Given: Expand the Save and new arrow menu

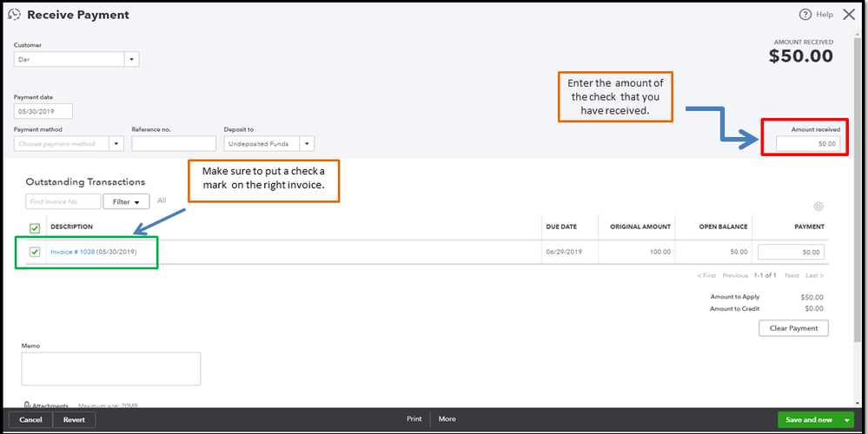Looking at the screenshot, I should (x=847, y=420).
